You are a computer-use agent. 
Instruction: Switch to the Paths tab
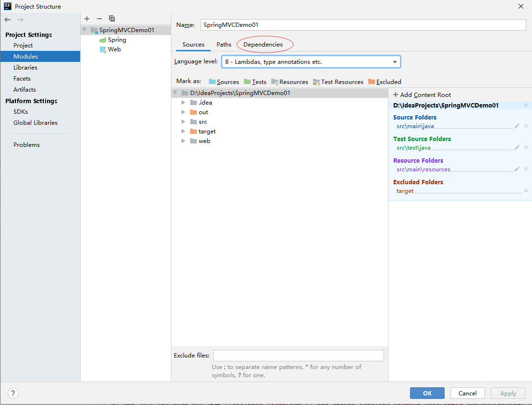[224, 45]
